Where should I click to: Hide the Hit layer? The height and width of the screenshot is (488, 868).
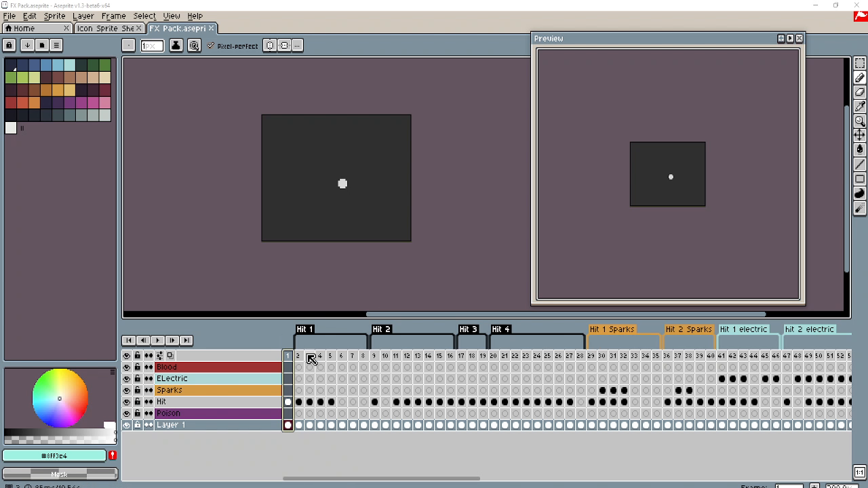[127, 401]
